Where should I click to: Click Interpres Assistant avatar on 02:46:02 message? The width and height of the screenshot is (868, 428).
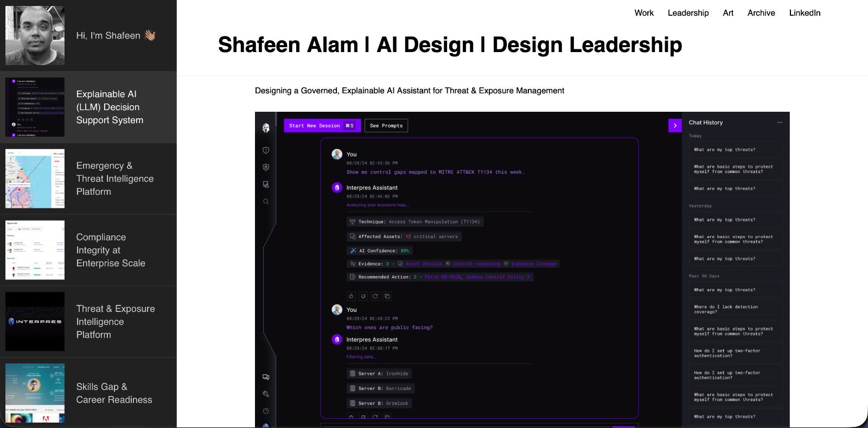[337, 188]
